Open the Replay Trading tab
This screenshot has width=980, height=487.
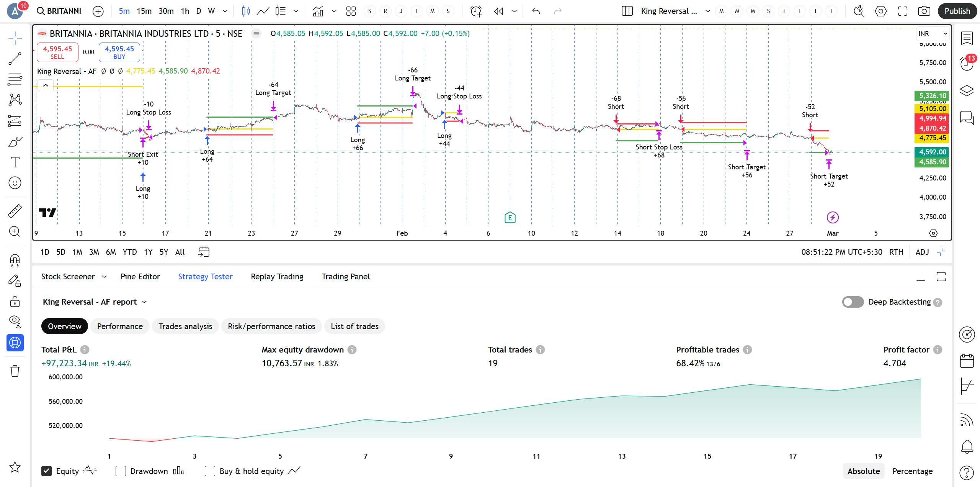[277, 277]
